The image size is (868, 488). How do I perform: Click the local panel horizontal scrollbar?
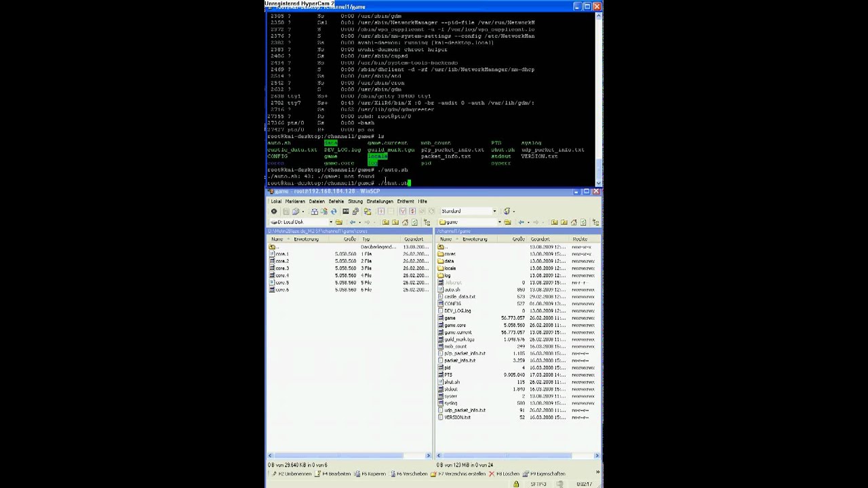pyautogui.click(x=349, y=455)
